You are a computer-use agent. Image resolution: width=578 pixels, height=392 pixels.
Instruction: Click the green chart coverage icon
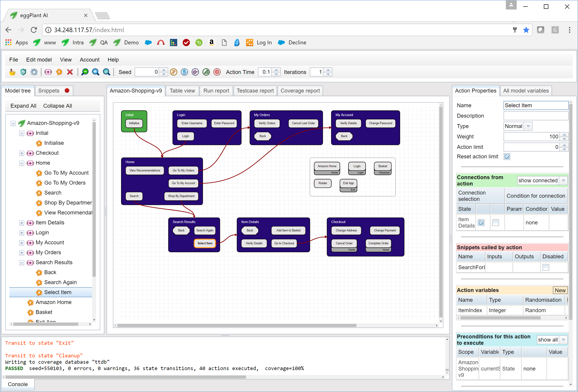coord(206,72)
